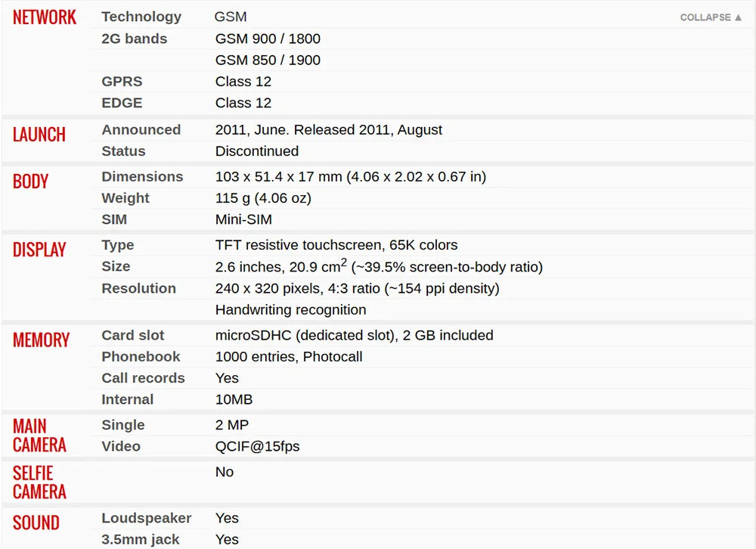Viewport: 756px width, 549px height.
Task: Open the SIM label link
Action: click(x=114, y=219)
